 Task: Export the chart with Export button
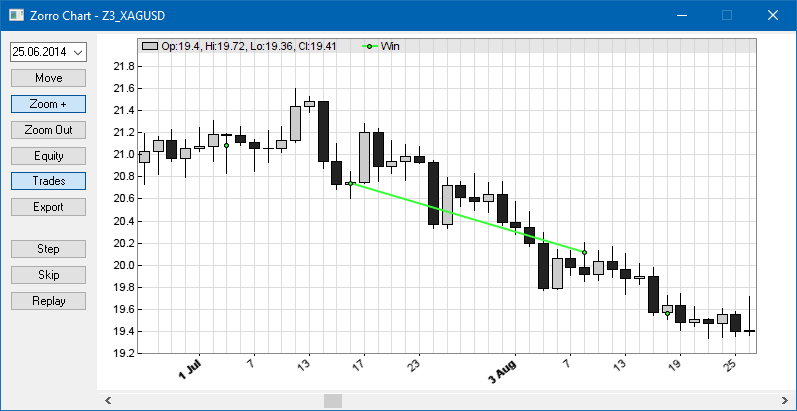coord(48,207)
